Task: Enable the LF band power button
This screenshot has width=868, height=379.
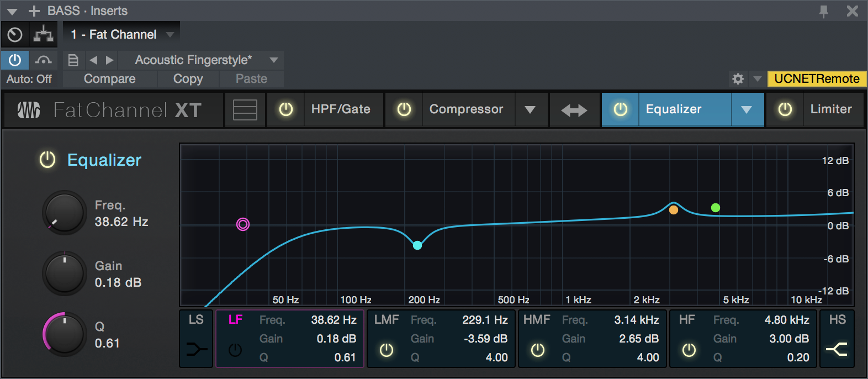Action: pyautogui.click(x=235, y=350)
